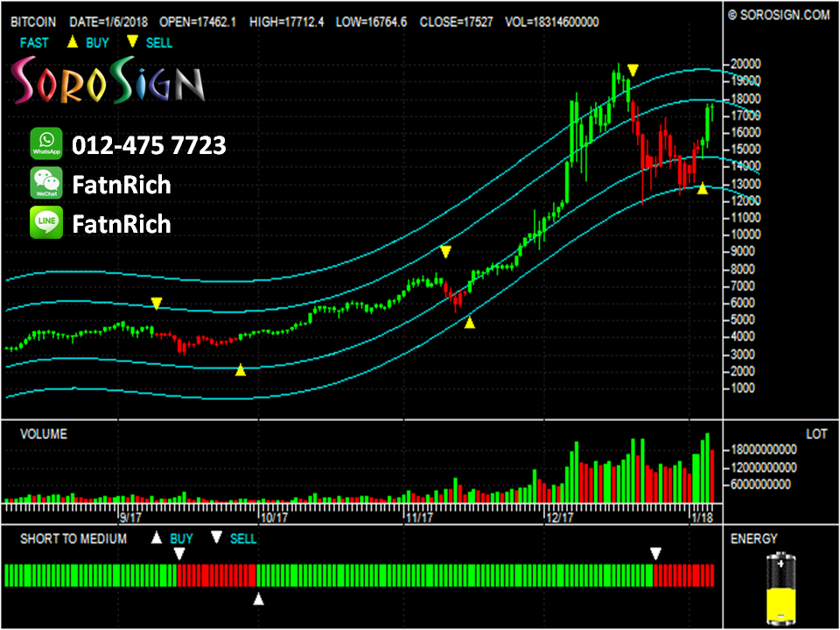This screenshot has width=840, height=630.
Task: Click the HIGH=17712.4 value
Action: click(x=287, y=22)
